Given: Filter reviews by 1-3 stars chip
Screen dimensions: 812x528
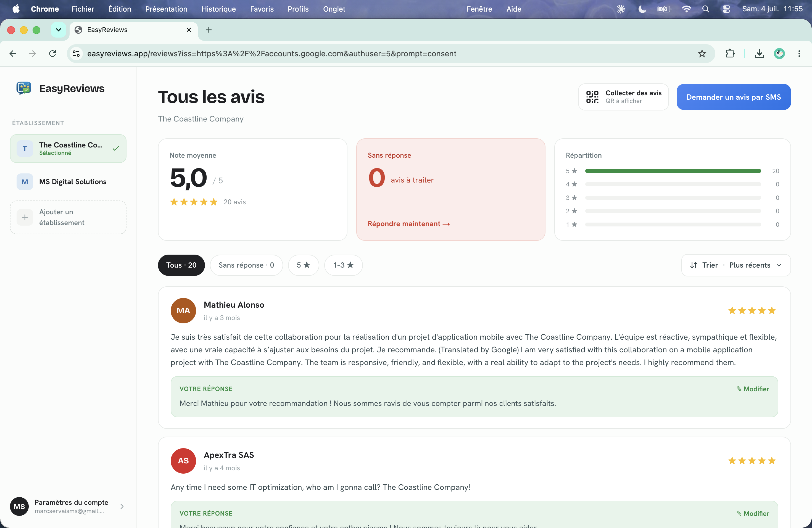Looking at the screenshot, I should point(343,265).
